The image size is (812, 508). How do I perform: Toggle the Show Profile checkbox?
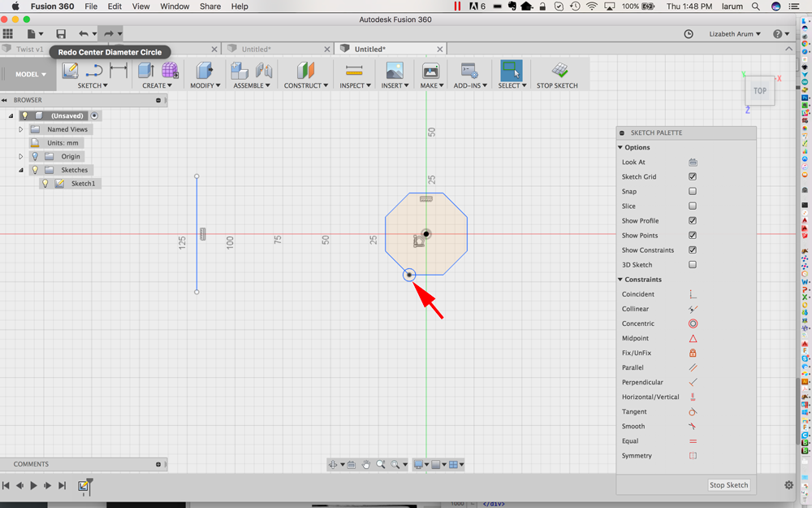tap(693, 221)
